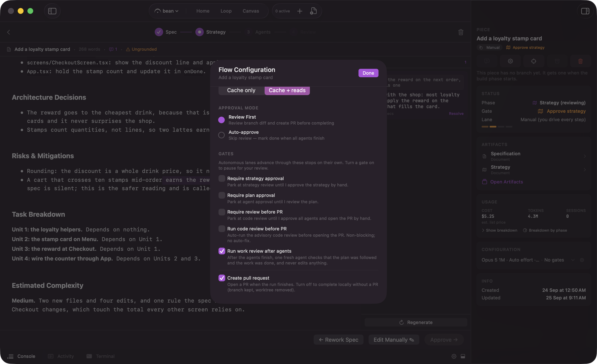Viewport: 597px width, 364px height.
Task: Click the Strategy current step circle
Action: tap(199, 32)
